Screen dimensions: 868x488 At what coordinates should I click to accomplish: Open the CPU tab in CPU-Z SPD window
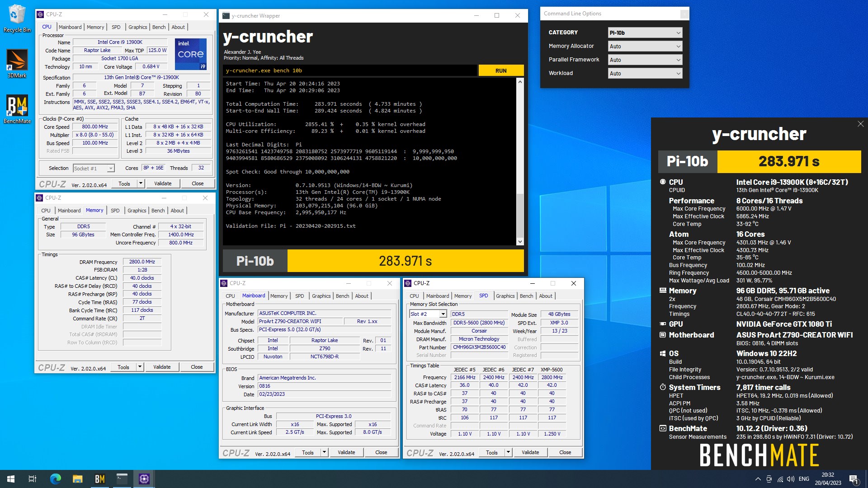pos(414,296)
